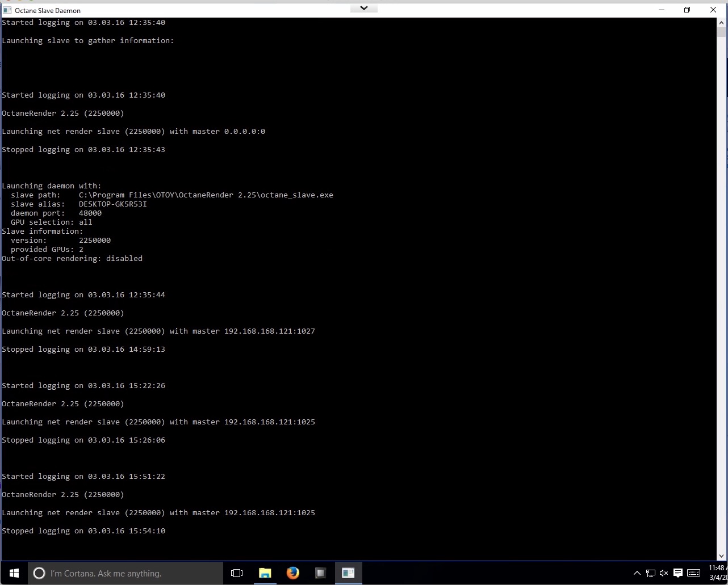Open Task View from the taskbar
The height and width of the screenshot is (585, 728).
pyautogui.click(x=237, y=573)
